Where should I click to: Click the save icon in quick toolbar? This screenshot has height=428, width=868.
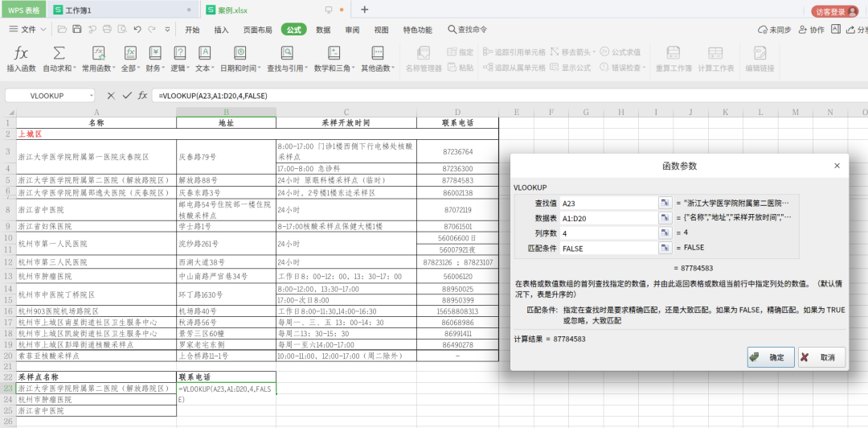tap(77, 30)
